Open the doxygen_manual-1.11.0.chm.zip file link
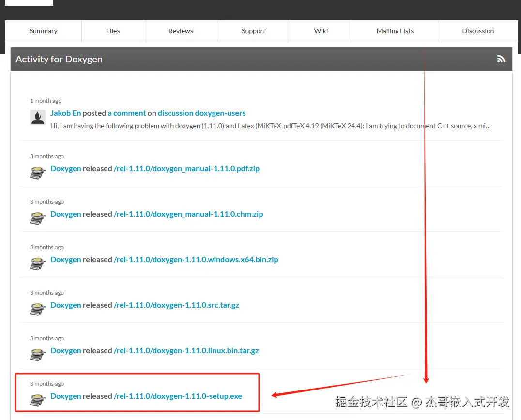This screenshot has width=521, height=420. click(x=188, y=214)
